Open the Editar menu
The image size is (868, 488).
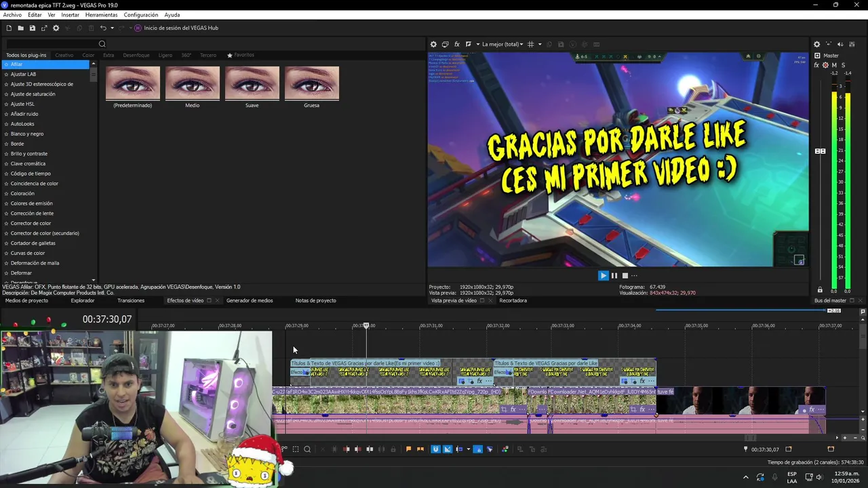point(35,15)
